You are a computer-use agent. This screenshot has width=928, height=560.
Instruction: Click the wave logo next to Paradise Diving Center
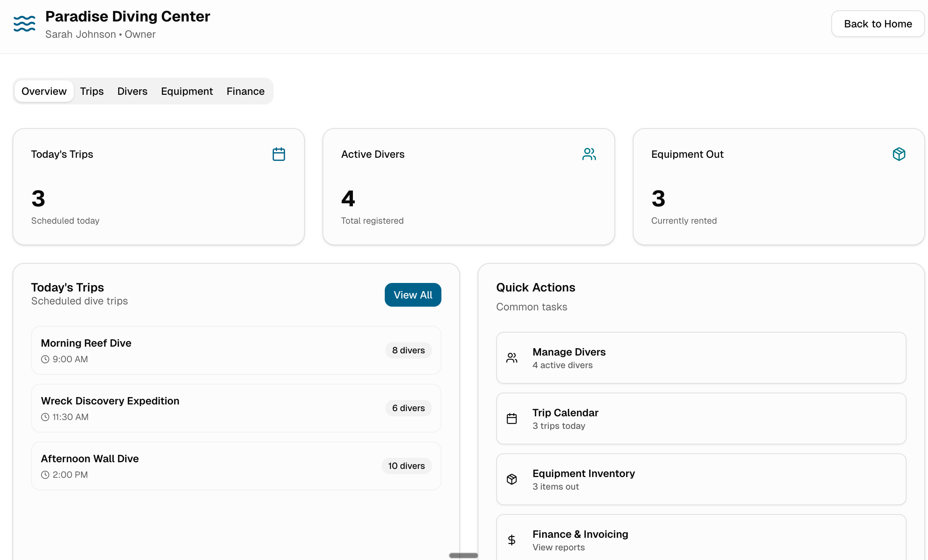click(23, 24)
